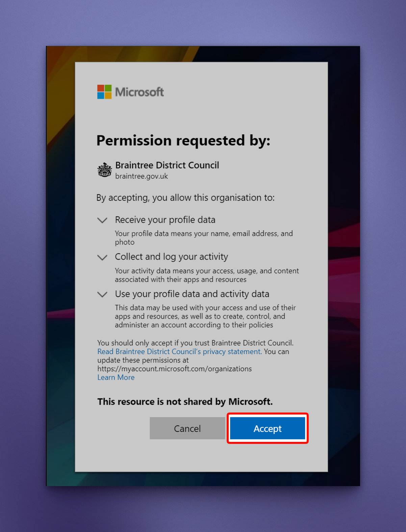Collapse the Use your profile data chevron
Viewport: 406px width, 532px height.
[x=102, y=294]
